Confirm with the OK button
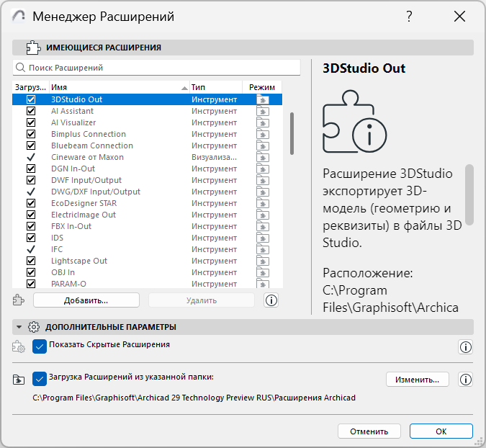Screen dimensions: 486x448 [441, 431]
